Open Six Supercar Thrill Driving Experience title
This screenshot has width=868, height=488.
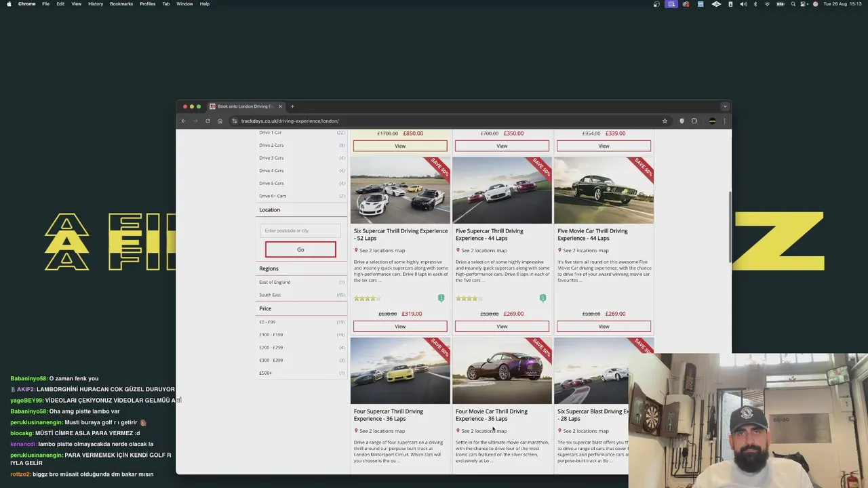click(x=401, y=235)
